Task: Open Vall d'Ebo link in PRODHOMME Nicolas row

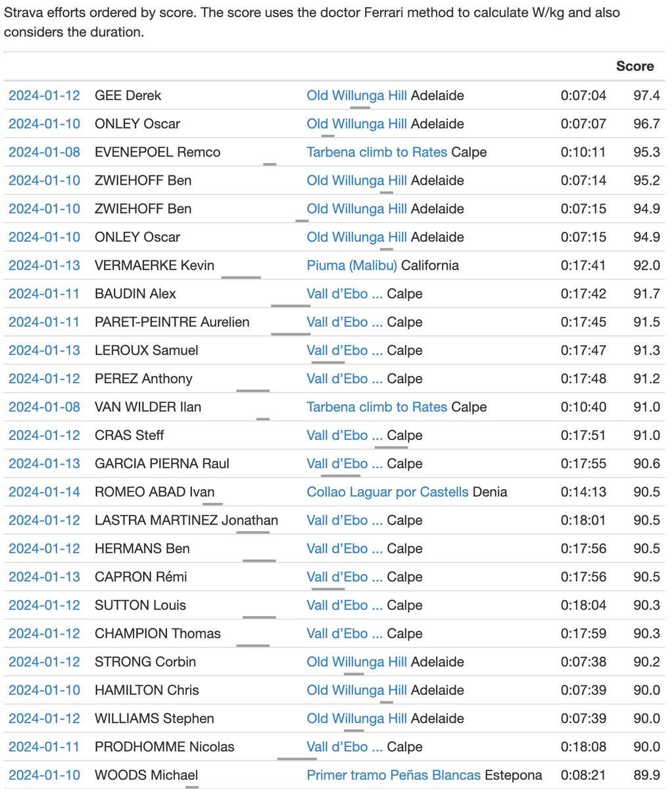Action: 345,746
